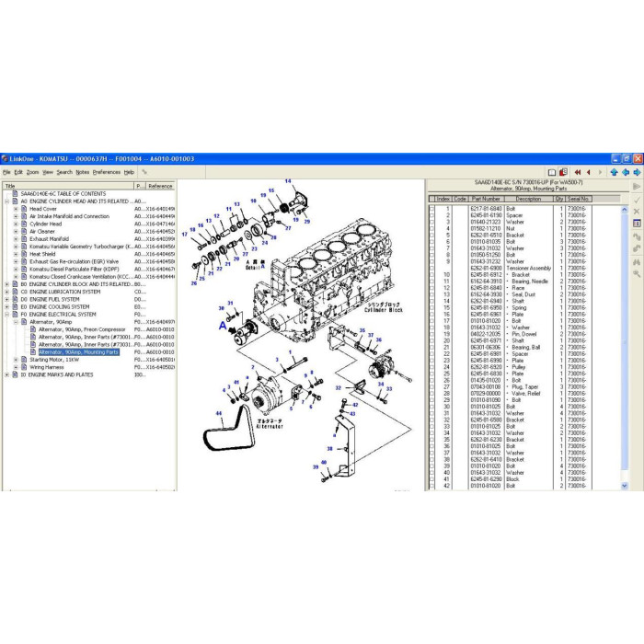644x644 pixels.
Task: Select Alternator, 90Amp, Freon Compressor entry
Action: [x=82, y=329]
